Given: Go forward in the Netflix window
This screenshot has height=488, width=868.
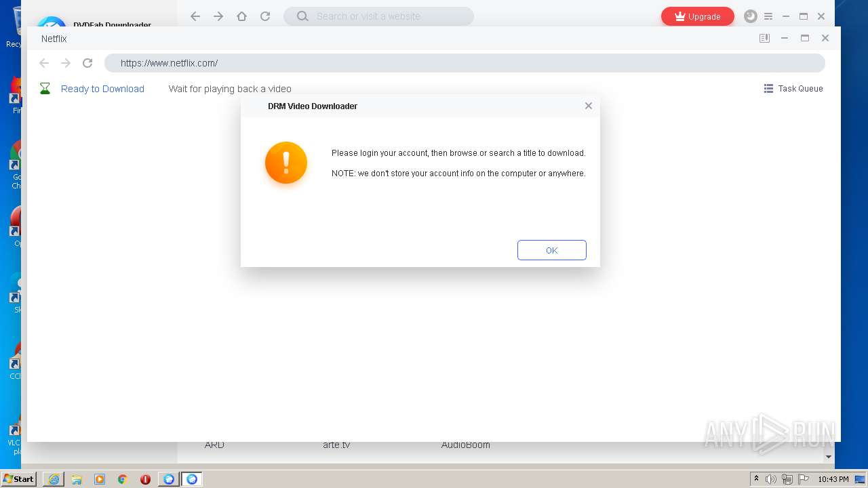Looking at the screenshot, I should point(66,63).
